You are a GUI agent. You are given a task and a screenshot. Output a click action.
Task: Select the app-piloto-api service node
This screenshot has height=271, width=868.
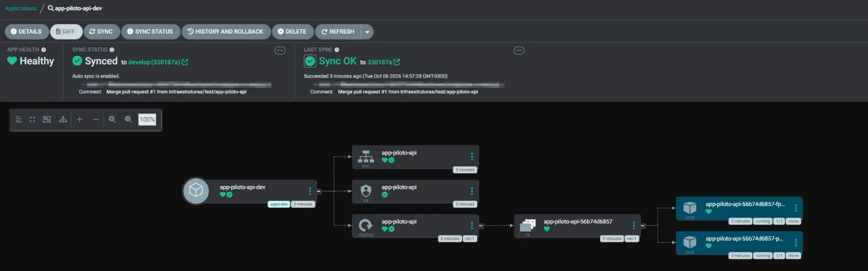(x=416, y=157)
